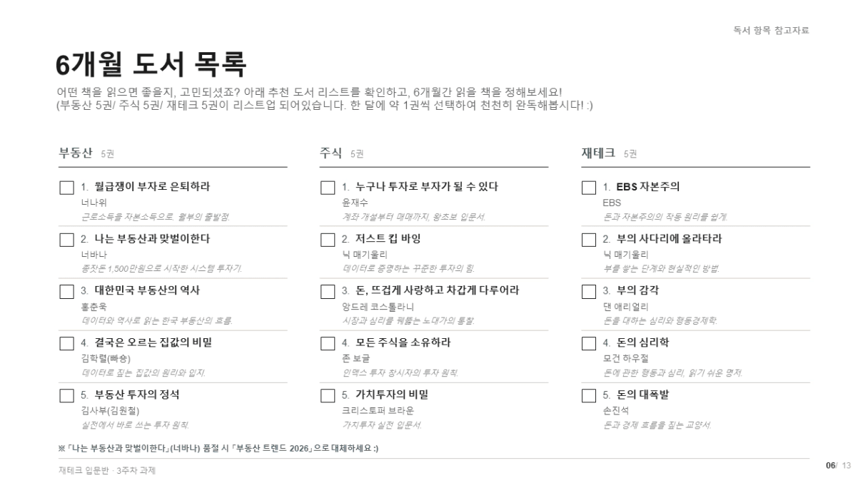
Task: Mark the 모든 주식을 소유하라 checkbox
Action: pyautogui.click(x=328, y=343)
